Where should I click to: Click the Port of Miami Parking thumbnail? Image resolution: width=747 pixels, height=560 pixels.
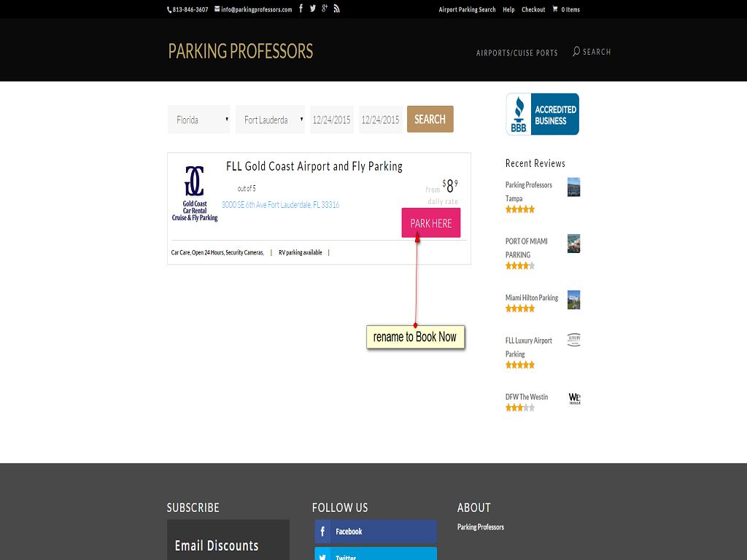[573, 244]
